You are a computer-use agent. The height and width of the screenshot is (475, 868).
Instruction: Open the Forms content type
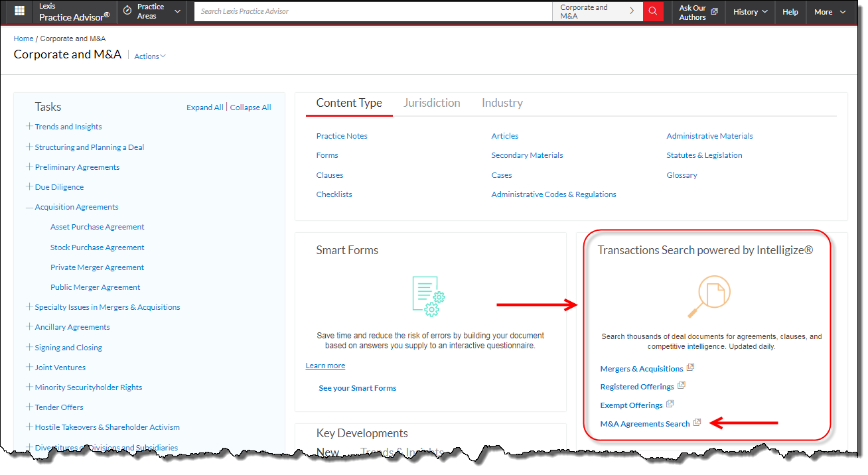[x=327, y=155]
